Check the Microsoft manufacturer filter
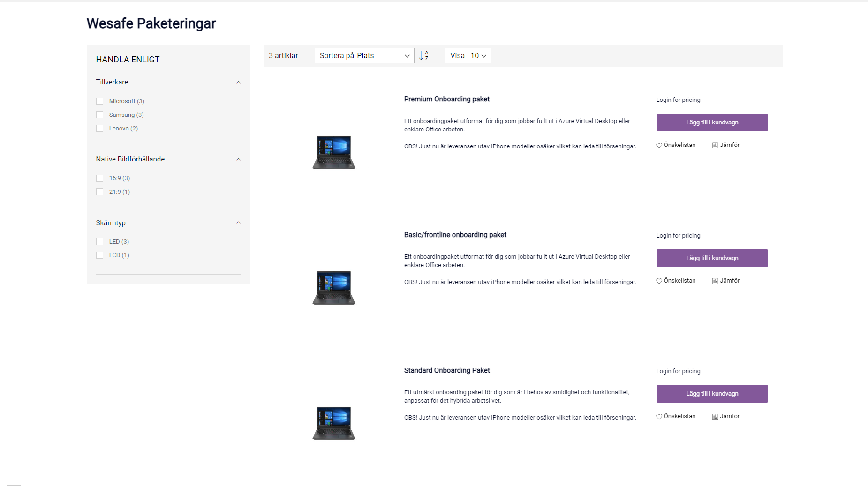Screen dimensions: 868x491 coord(99,101)
